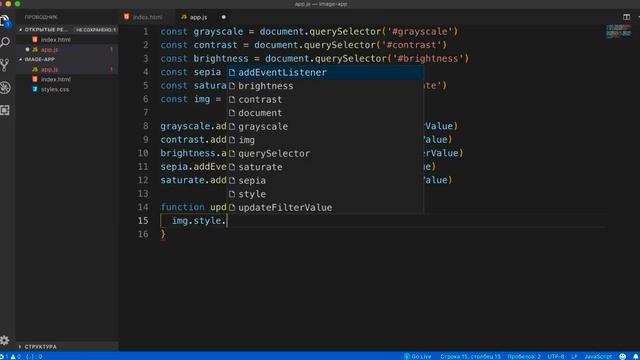Image resolution: width=640 pixels, height=360 pixels.
Task: Choose the style autocomplete suggestion
Action: pyautogui.click(x=325, y=194)
